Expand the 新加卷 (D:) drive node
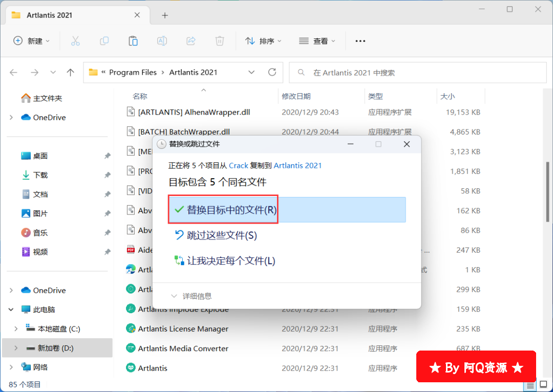Viewport: 553px width, 392px height. pyautogui.click(x=16, y=349)
